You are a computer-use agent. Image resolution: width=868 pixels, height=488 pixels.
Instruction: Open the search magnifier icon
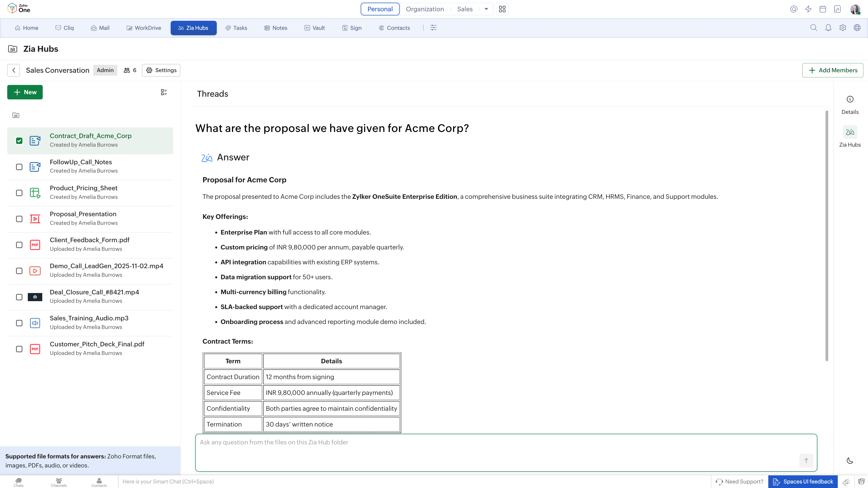tap(814, 28)
